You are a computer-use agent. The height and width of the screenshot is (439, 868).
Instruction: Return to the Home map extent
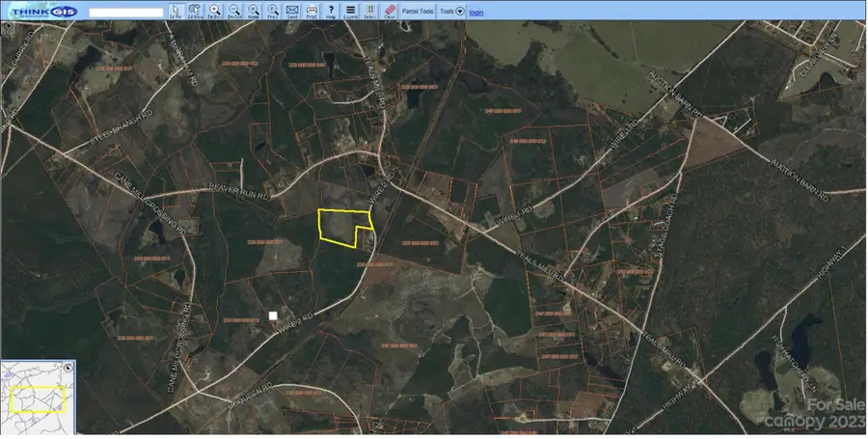[x=253, y=11]
